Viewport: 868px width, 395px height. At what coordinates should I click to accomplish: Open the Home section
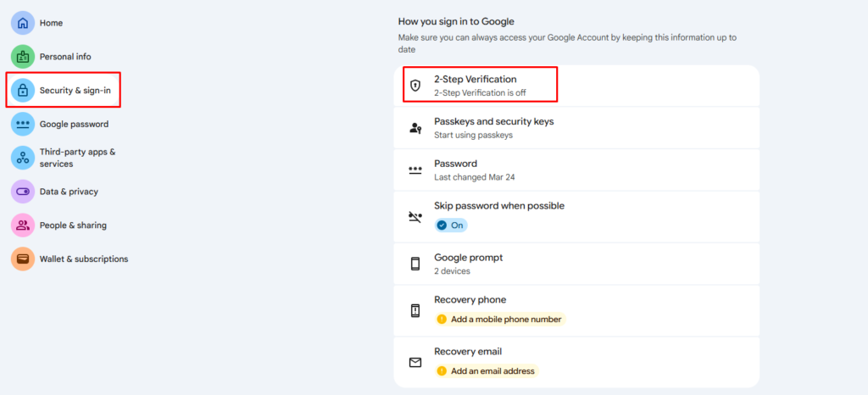51,23
